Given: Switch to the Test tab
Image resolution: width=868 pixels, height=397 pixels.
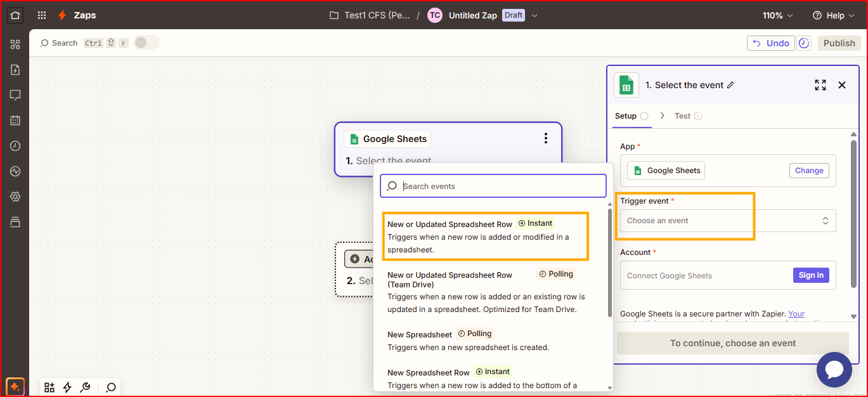Looking at the screenshot, I should coord(689,116).
